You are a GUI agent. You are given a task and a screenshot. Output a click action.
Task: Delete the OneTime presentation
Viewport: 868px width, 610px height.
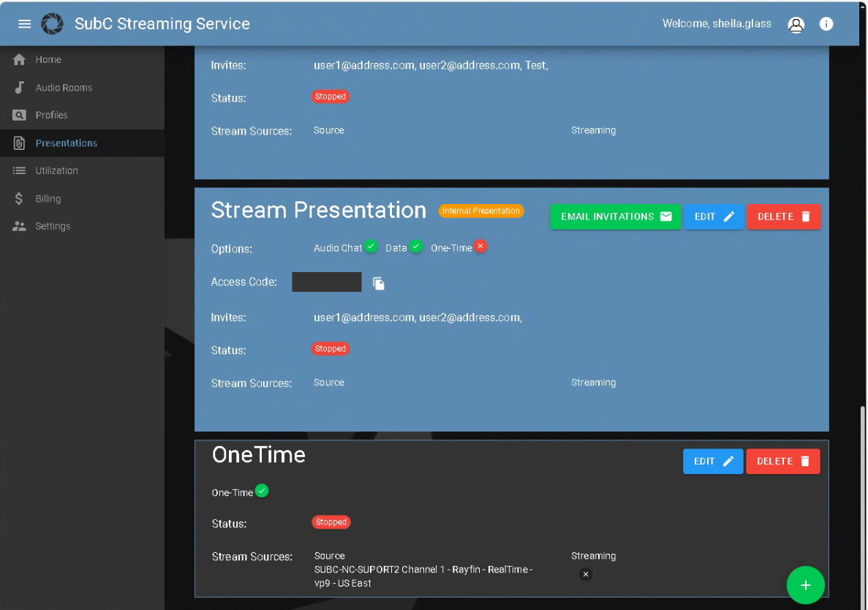pos(782,462)
